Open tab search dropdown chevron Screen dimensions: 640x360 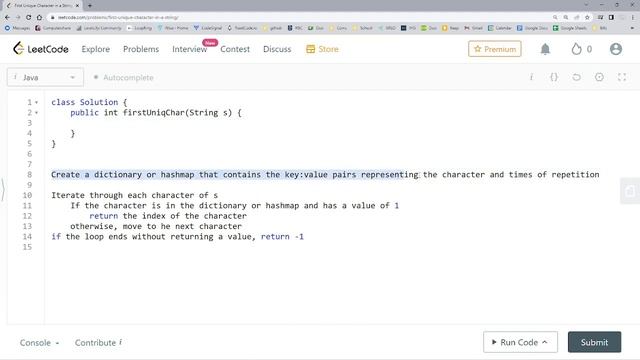pyautogui.click(x=586, y=5)
